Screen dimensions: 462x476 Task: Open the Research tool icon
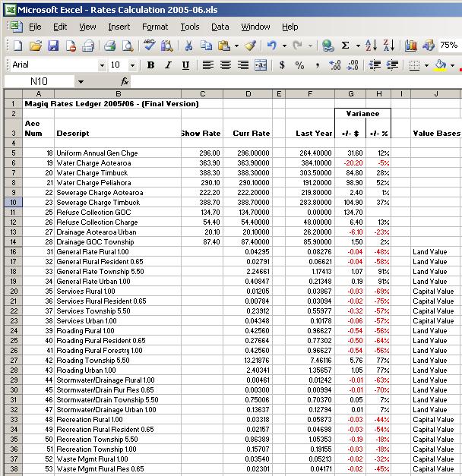167,46
